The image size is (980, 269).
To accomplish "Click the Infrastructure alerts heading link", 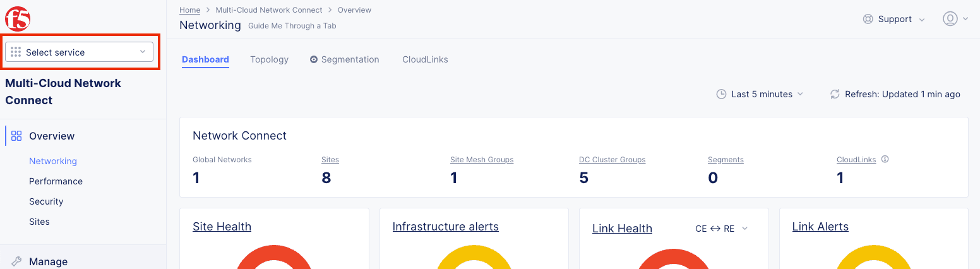I will [445, 227].
